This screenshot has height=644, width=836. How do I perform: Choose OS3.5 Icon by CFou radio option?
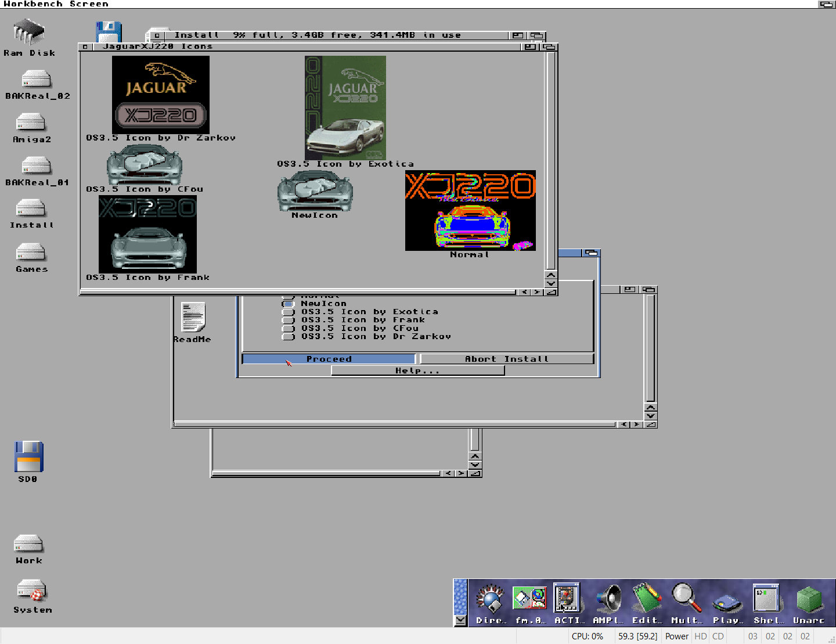288,328
